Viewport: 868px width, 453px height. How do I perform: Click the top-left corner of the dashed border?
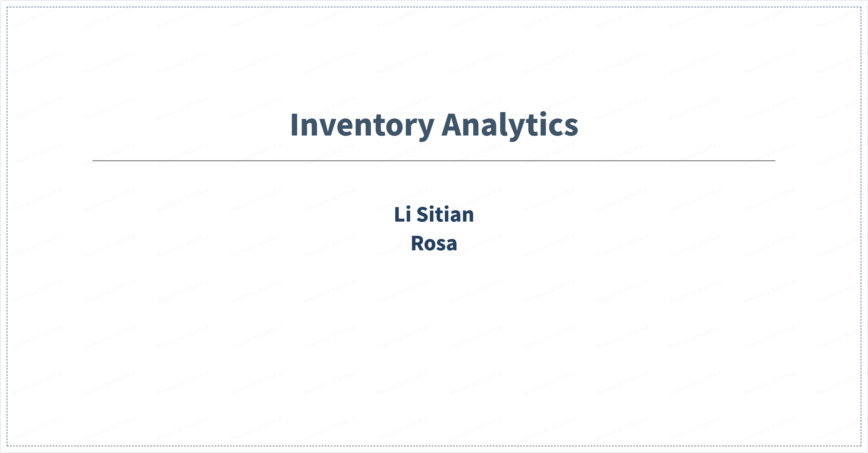tap(7, 7)
